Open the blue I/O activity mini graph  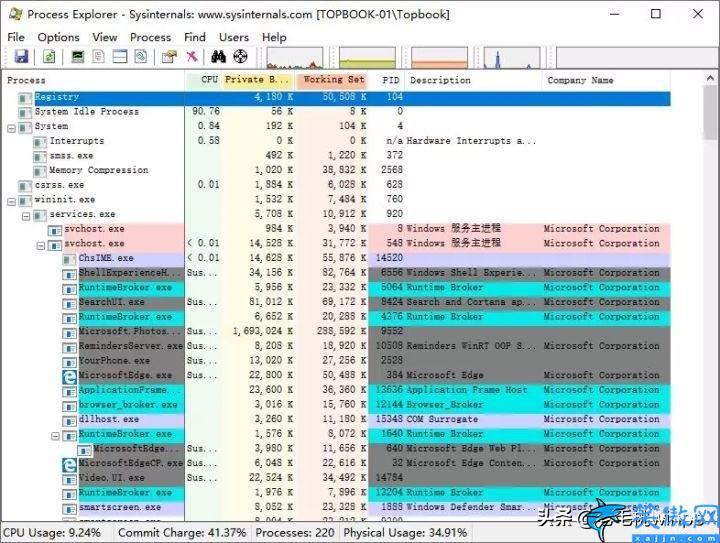pos(512,58)
